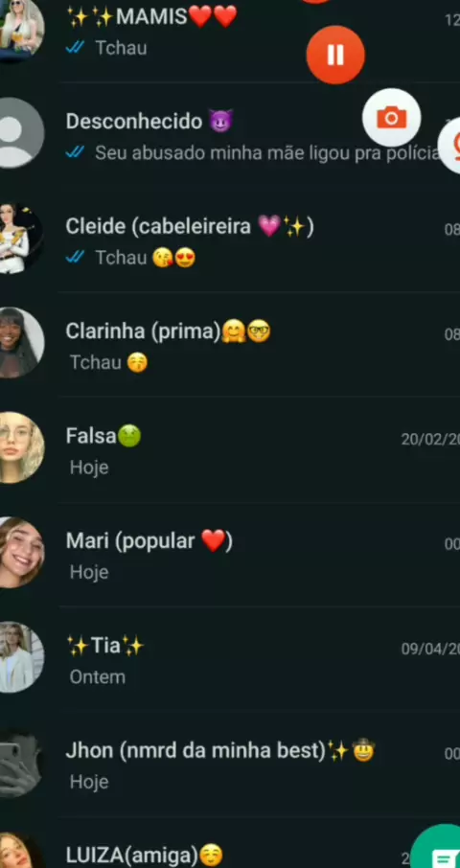The width and height of the screenshot is (460, 868).
Task: Open the MAMIS profile picture
Action: tap(18, 28)
